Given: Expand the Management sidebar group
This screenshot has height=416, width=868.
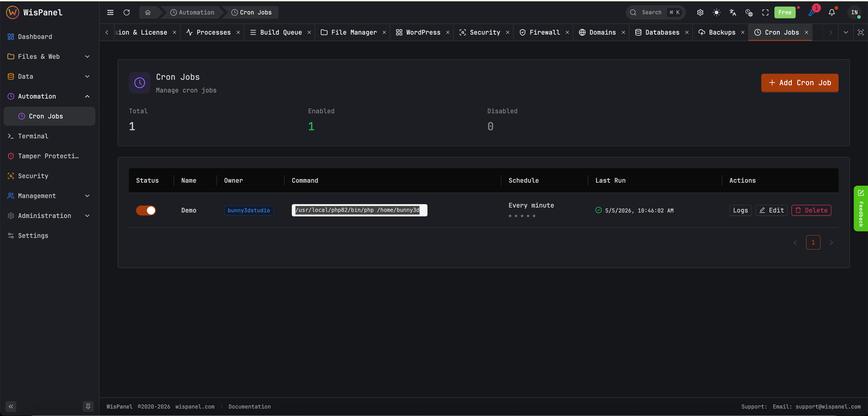Looking at the screenshot, I should (x=49, y=196).
